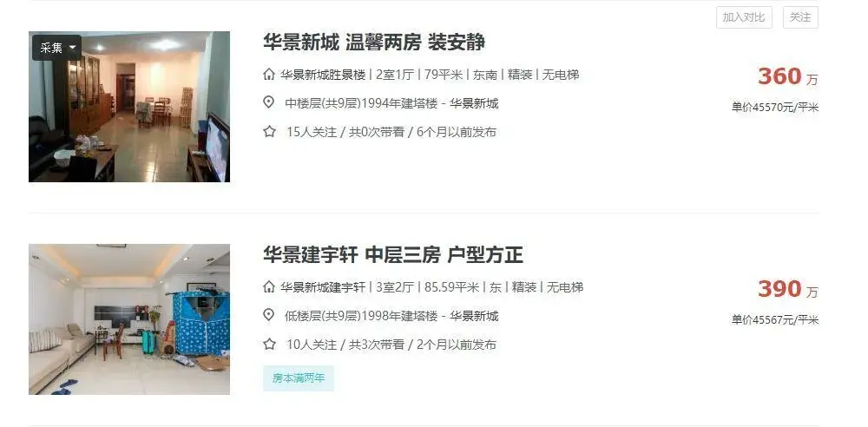Image resolution: width=868 pixels, height=427 pixels.
Task: Open listing title 华景新城 温馨两房 装安静
Action: coord(373,42)
